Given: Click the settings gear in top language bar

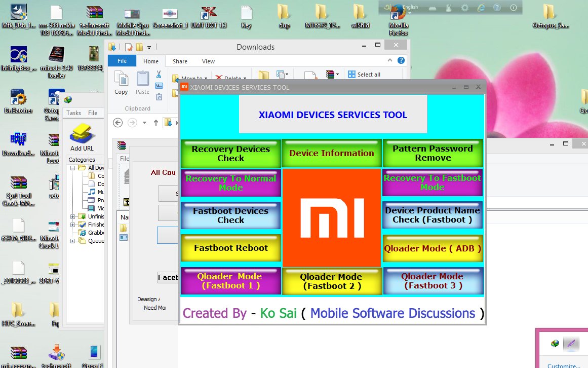Looking at the screenshot, I should [x=464, y=8].
